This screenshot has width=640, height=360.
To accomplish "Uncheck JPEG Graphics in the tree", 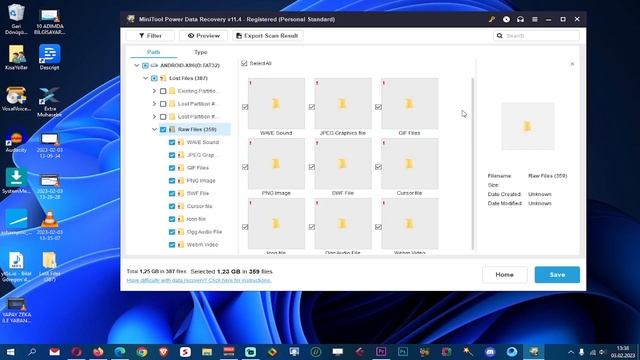I will point(172,155).
